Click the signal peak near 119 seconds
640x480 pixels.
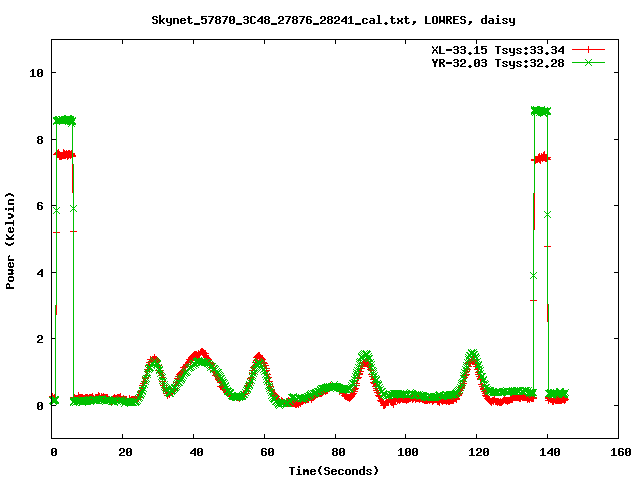[x=473, y=356]
